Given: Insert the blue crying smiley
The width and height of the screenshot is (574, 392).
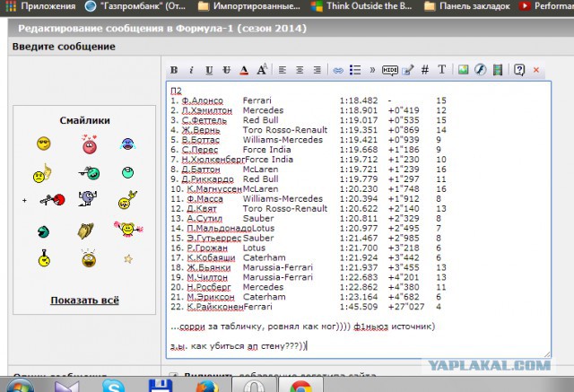Looking at the screenshot, I should [127, 144].
